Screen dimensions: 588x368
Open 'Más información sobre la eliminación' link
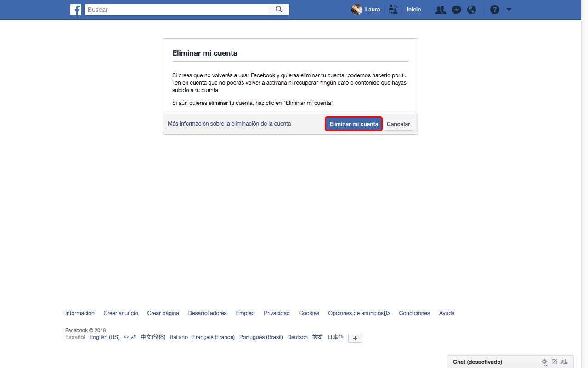click(229, 124)
